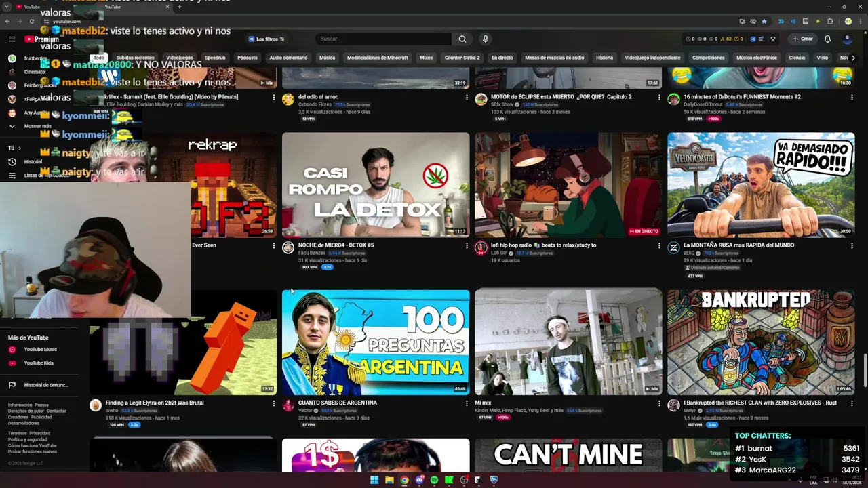
Task: Open iswho channel avatar
Action: (x=96, y=405)
